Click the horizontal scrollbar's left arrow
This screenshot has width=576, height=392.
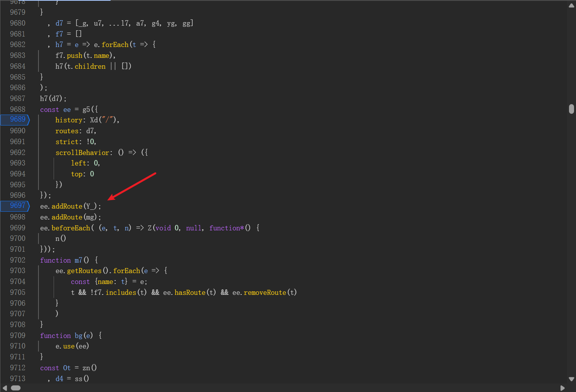click(x=5, y=388)
